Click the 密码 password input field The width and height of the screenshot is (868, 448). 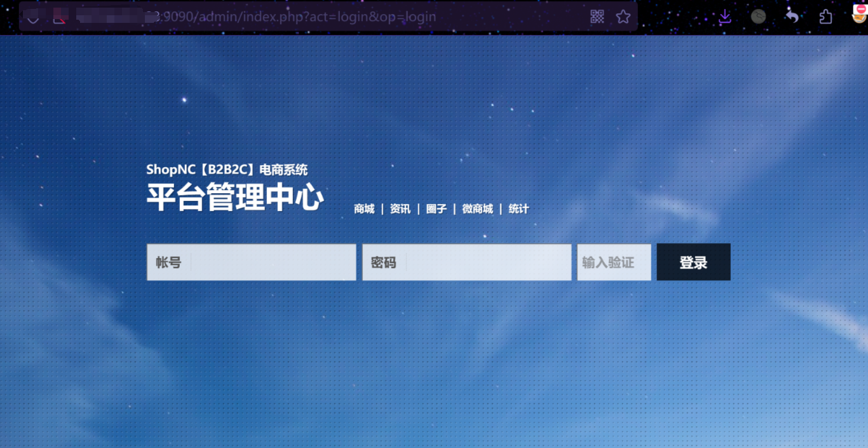(x=467, y=262)
